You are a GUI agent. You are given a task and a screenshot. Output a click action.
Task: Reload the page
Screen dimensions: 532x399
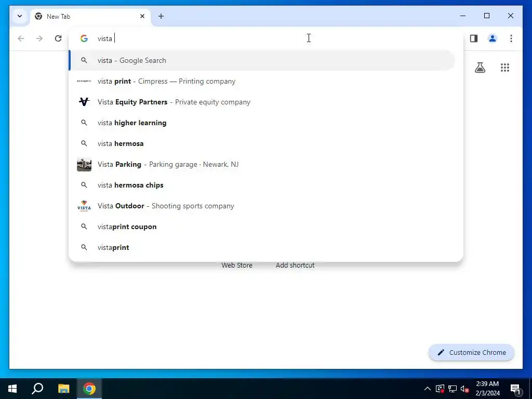point(58,38)
